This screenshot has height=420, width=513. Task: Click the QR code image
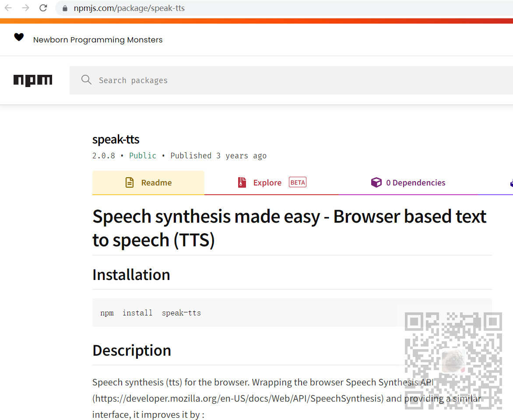(x=453, y=361)
